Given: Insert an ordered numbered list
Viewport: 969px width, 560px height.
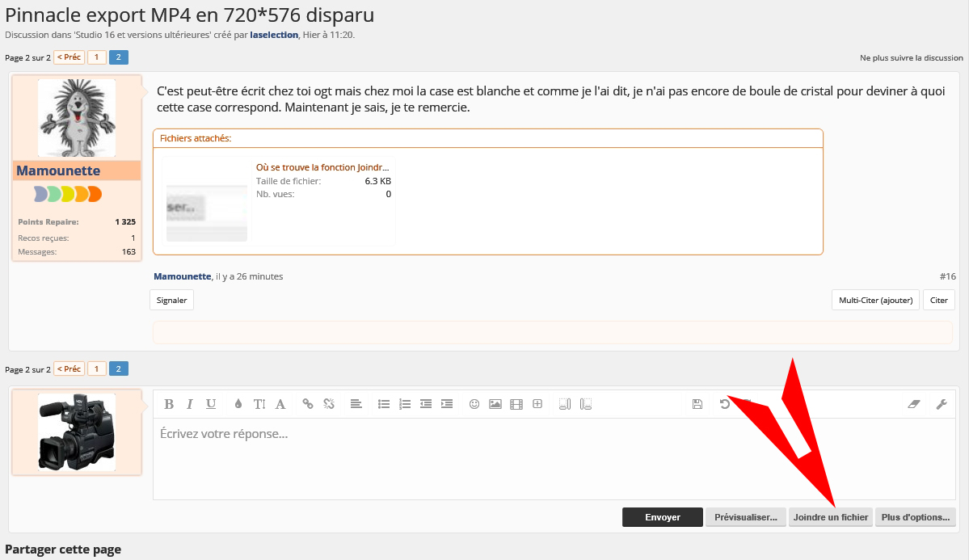Looking at the screenshot, I should click(x=405, y=404).
